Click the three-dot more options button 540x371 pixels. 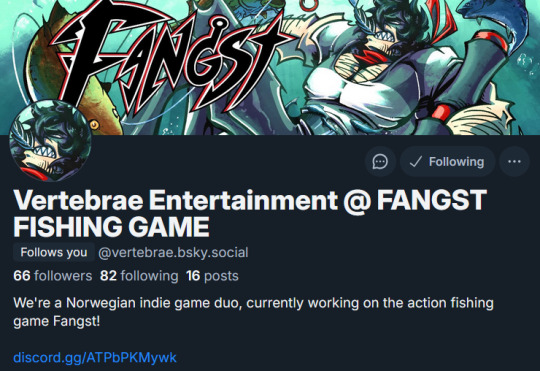514,162
